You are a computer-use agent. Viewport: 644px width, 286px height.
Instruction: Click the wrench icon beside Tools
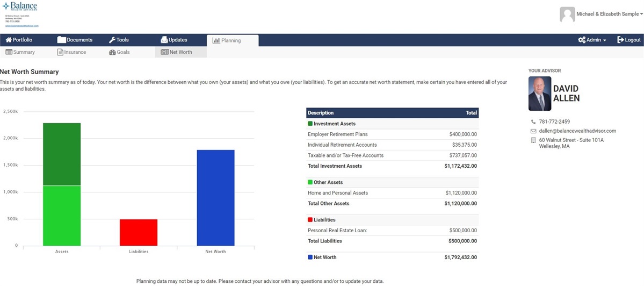coord(112,40)
